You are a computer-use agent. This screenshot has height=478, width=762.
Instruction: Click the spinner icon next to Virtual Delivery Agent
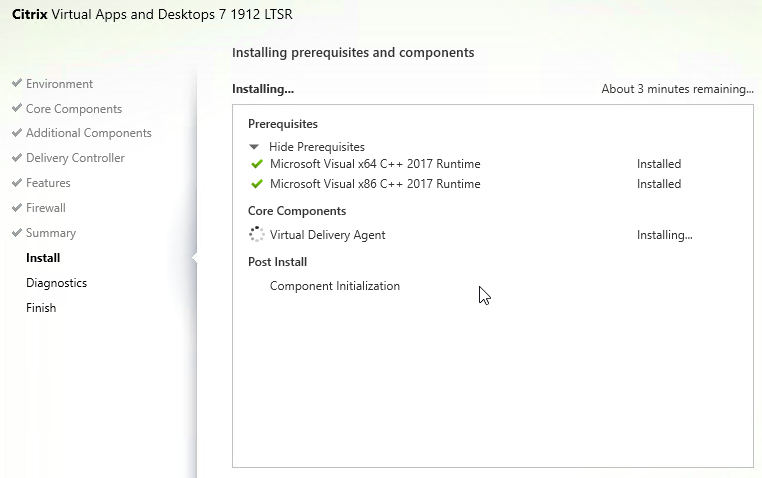257,235
